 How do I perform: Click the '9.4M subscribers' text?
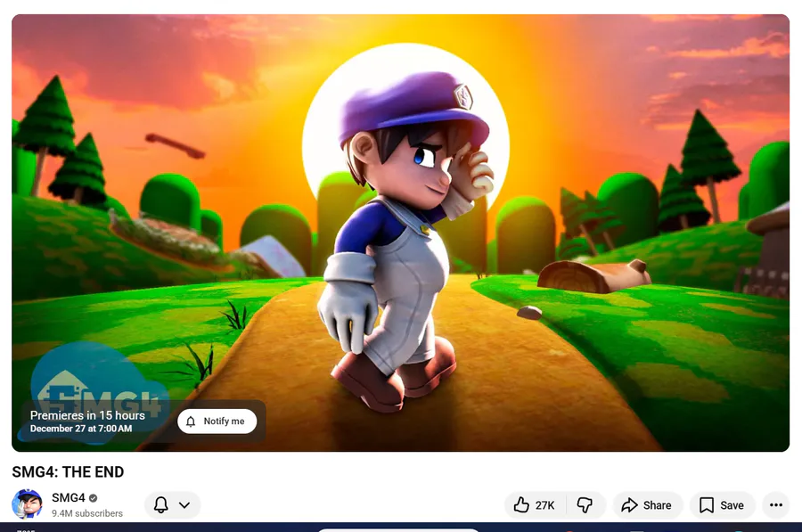point(87,513)
